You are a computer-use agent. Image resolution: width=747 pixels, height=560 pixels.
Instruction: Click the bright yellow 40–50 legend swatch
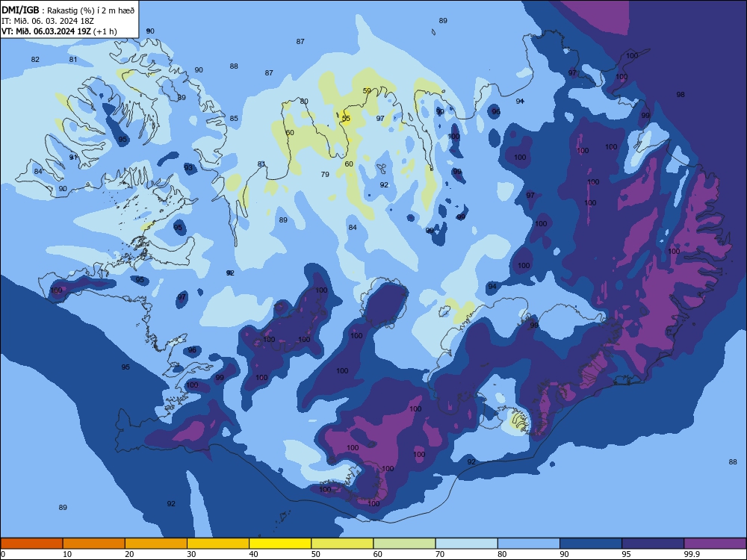pyautogui.click(x=280, y=544)
